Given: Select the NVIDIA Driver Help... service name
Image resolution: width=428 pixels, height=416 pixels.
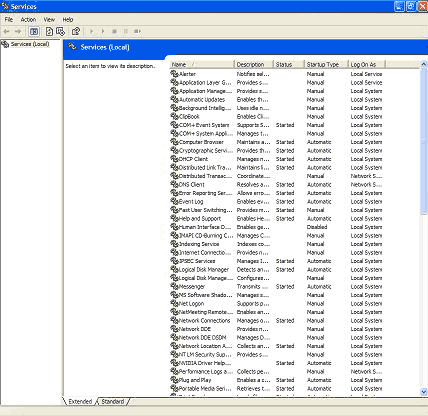Looking at the screenshot, I should click(205, 363).
